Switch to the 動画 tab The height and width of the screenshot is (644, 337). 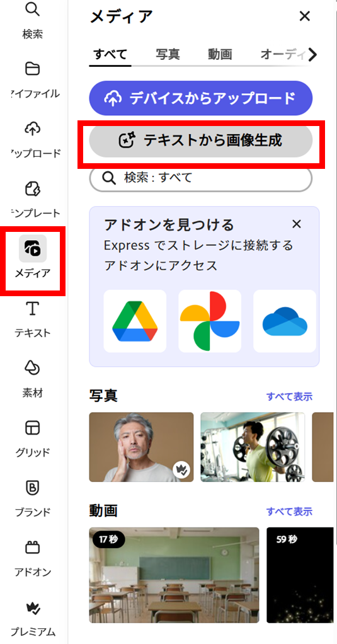(220, 54)
